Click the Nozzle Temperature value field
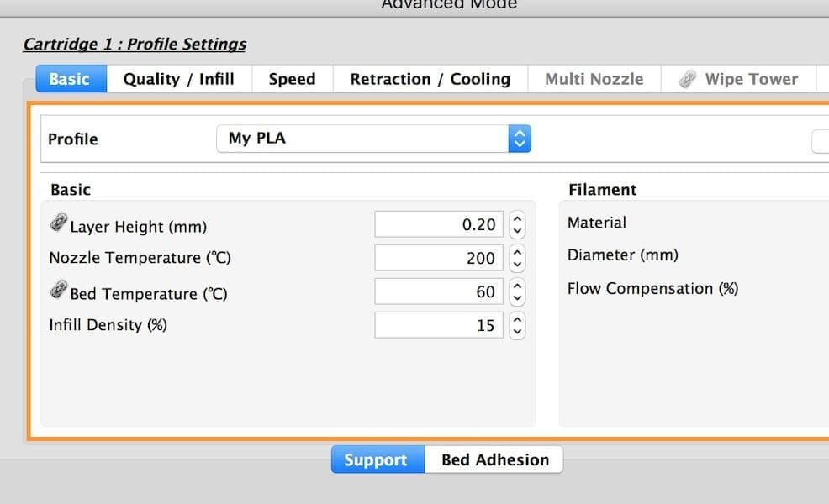The image size is (829, 504). coord(440,258)
